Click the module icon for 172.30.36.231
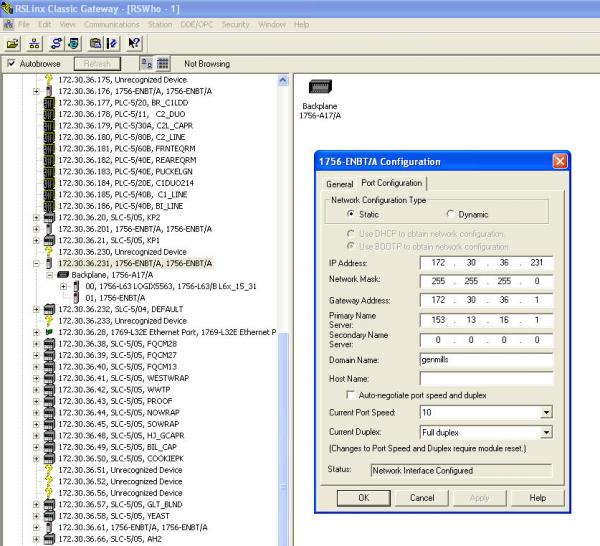600x546 pixels. point(49,263)
